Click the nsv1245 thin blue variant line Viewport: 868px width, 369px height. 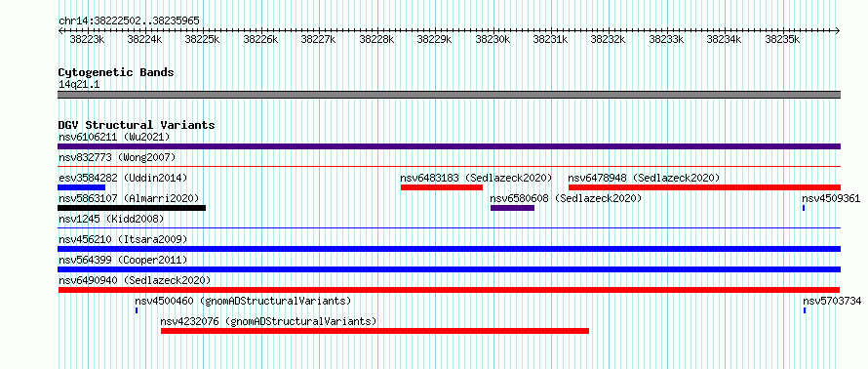click(449, 227)
